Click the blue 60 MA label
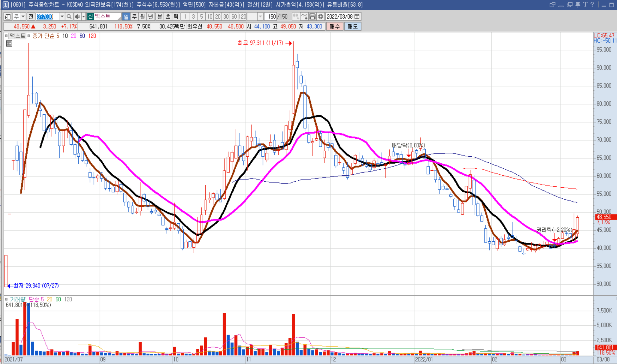This screenshot has width=617, height=364. 82,36
